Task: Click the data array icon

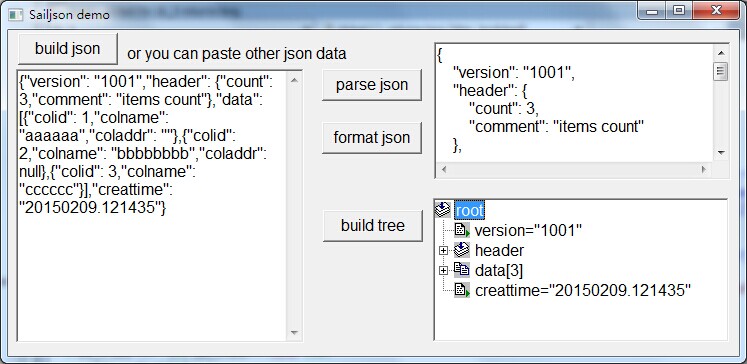Action: coord(462,270)
